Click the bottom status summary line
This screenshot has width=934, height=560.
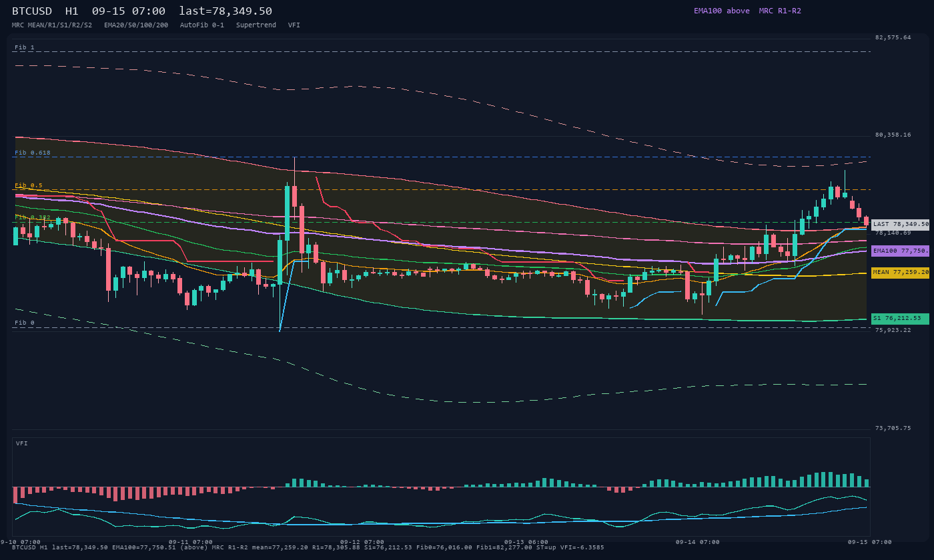(x=308, y=547)
